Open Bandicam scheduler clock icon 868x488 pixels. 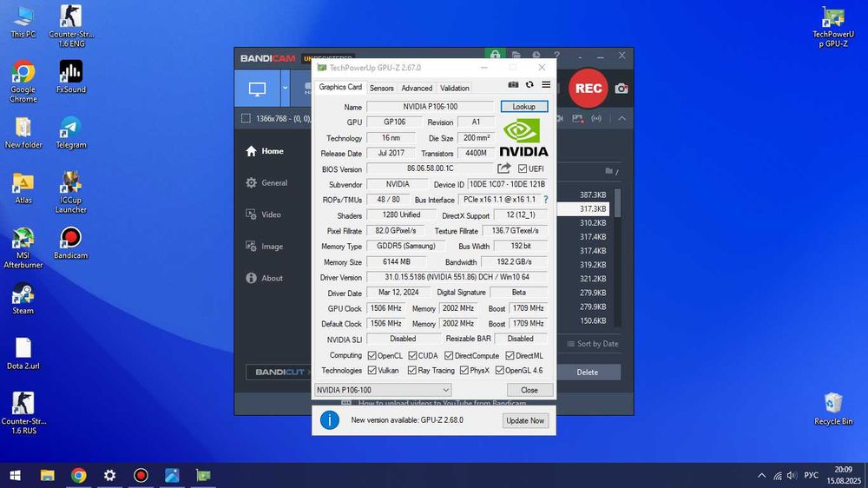pyautogui.click(x=536, y=56)
